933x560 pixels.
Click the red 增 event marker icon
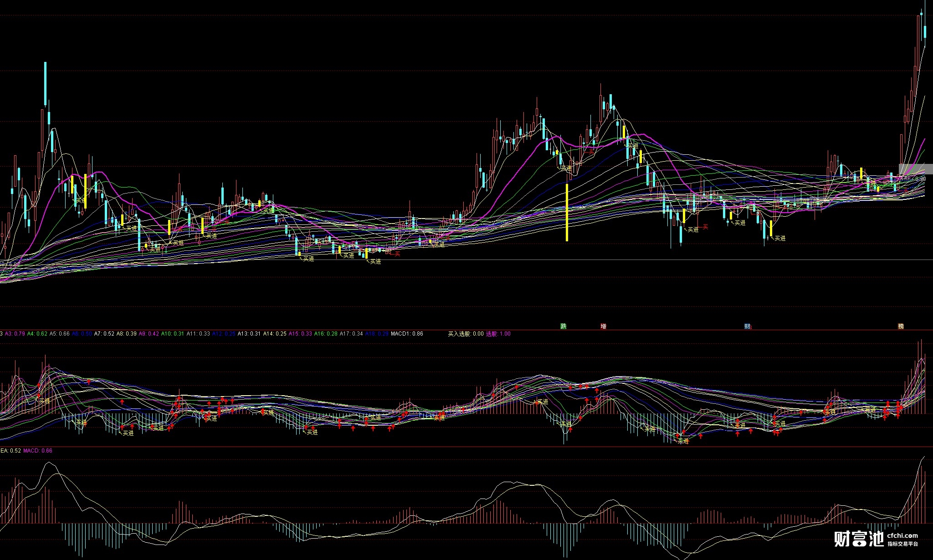[x=603, y=326]
